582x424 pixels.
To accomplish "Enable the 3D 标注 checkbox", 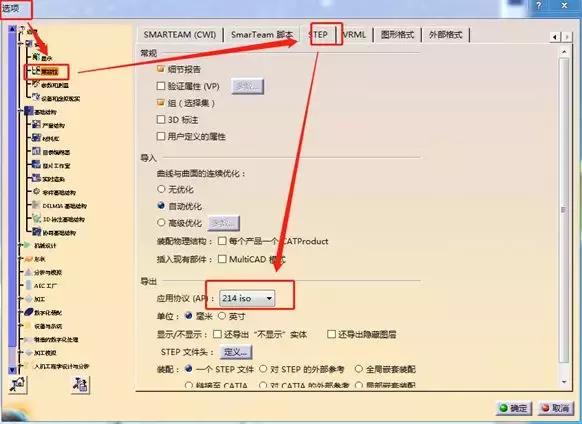I will pos(160,120).
